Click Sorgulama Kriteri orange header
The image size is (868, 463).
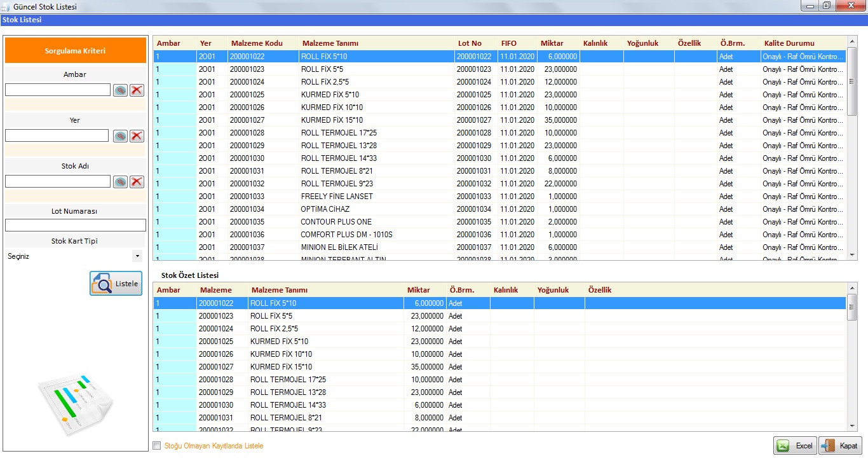pos(76,51)
